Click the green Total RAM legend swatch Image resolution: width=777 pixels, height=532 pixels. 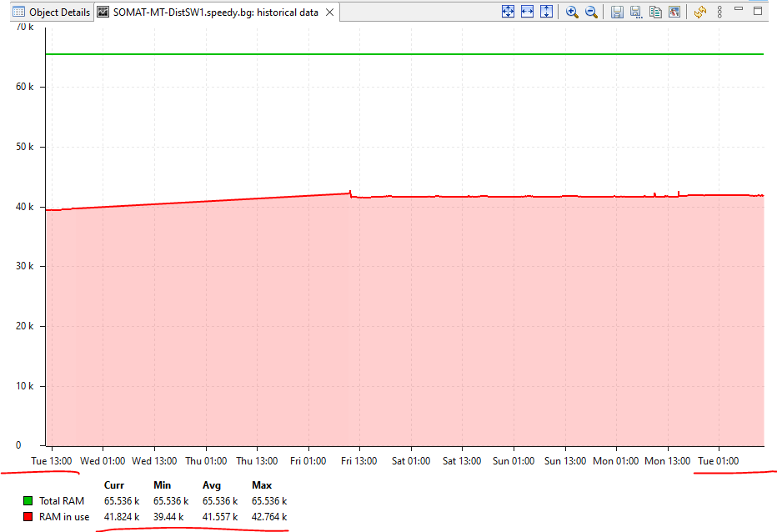(28, 501)
